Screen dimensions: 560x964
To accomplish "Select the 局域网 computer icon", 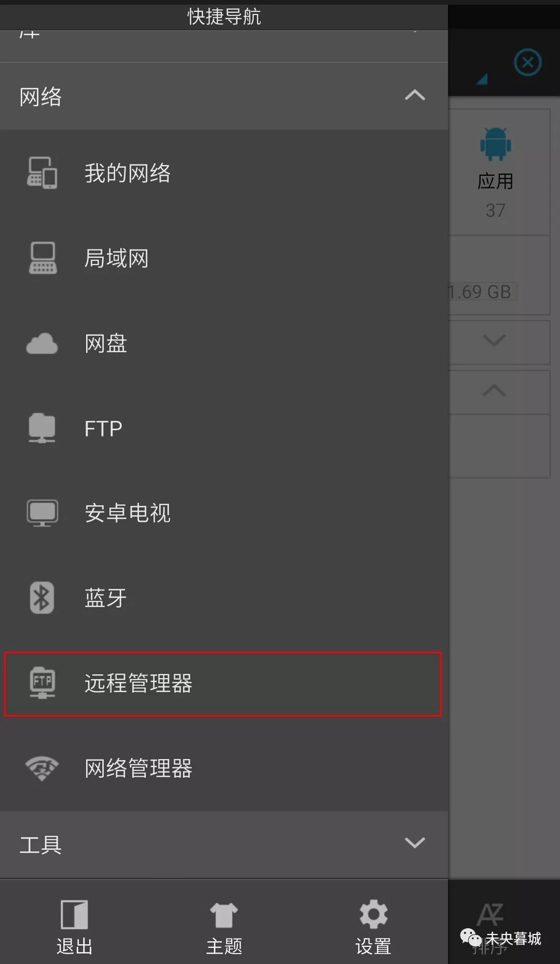I will coord(42,258).
